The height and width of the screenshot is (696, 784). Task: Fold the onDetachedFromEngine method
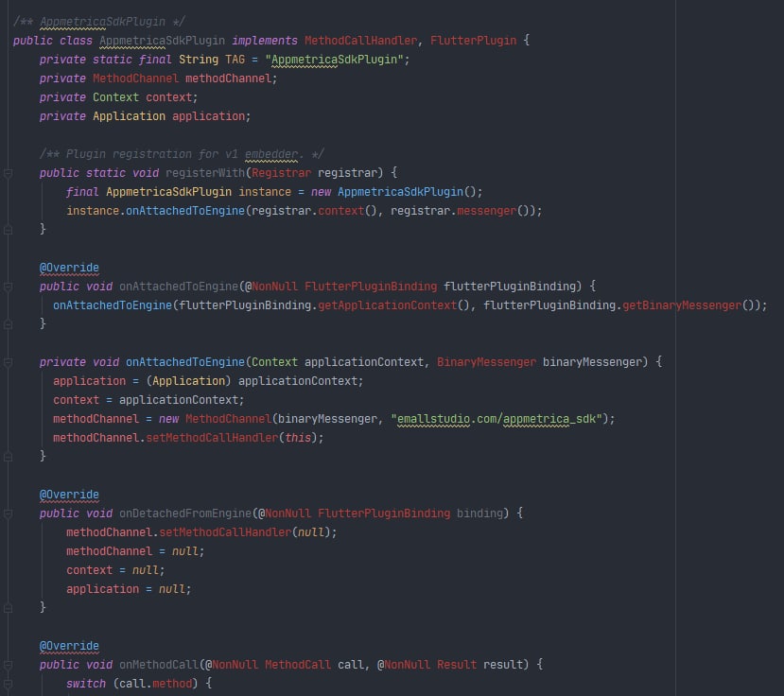tap(8, 514)
